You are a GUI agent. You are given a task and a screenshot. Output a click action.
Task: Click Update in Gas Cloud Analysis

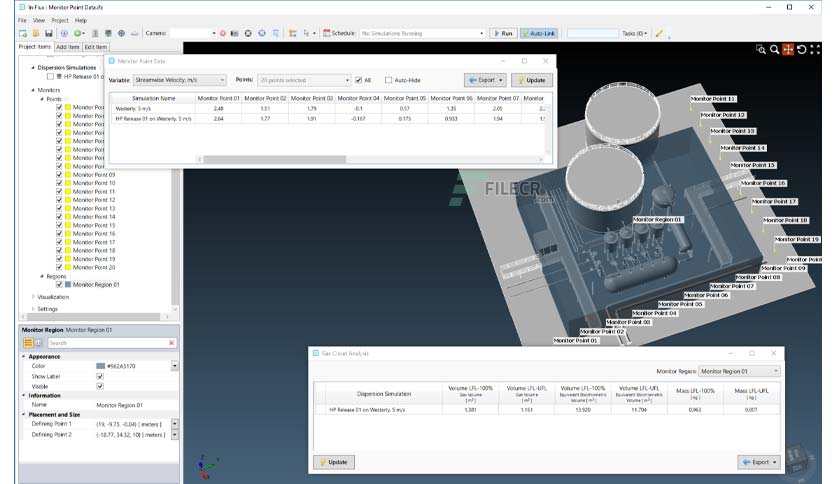(334, 462)
